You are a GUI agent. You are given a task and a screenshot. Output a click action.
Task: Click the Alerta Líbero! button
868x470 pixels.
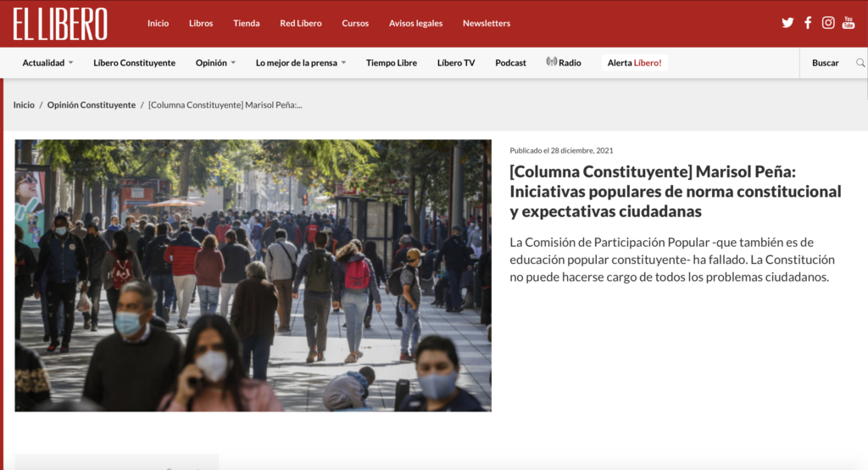(634, 63)
